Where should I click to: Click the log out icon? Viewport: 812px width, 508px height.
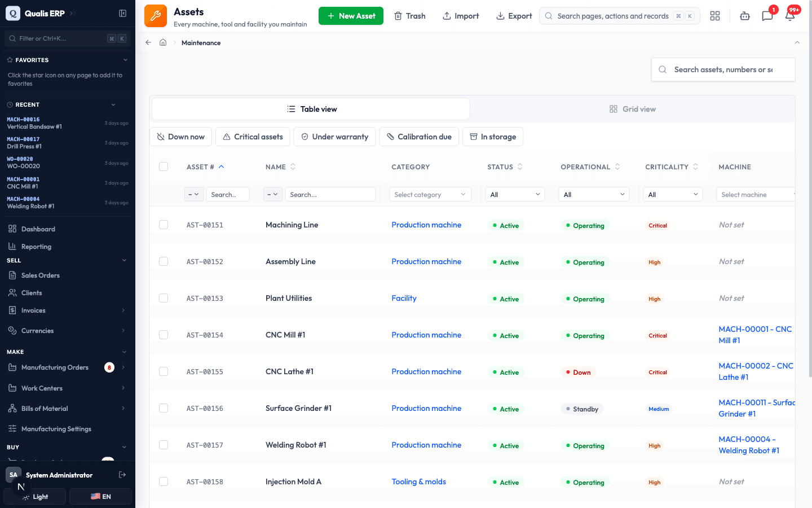[122, 475]
